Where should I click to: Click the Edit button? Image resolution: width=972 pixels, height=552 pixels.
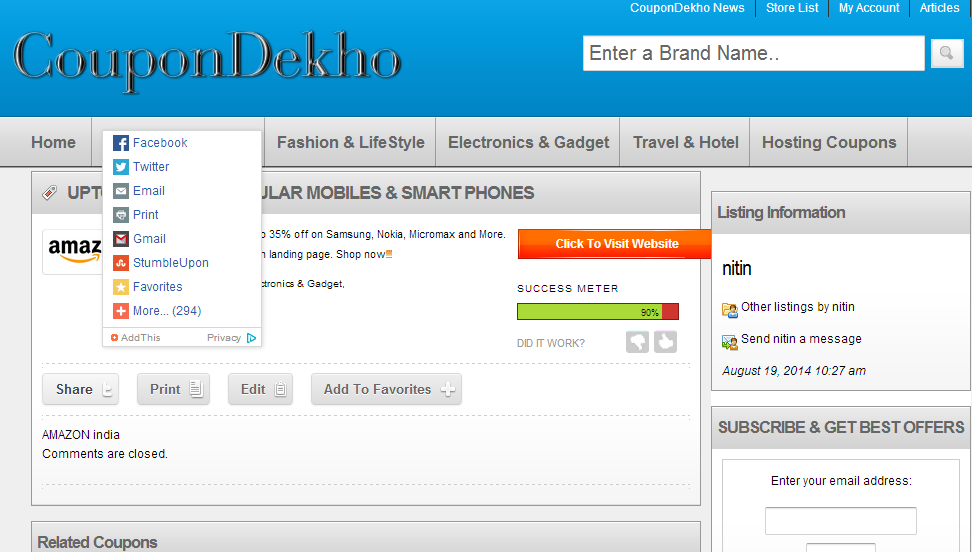point(260,389)
